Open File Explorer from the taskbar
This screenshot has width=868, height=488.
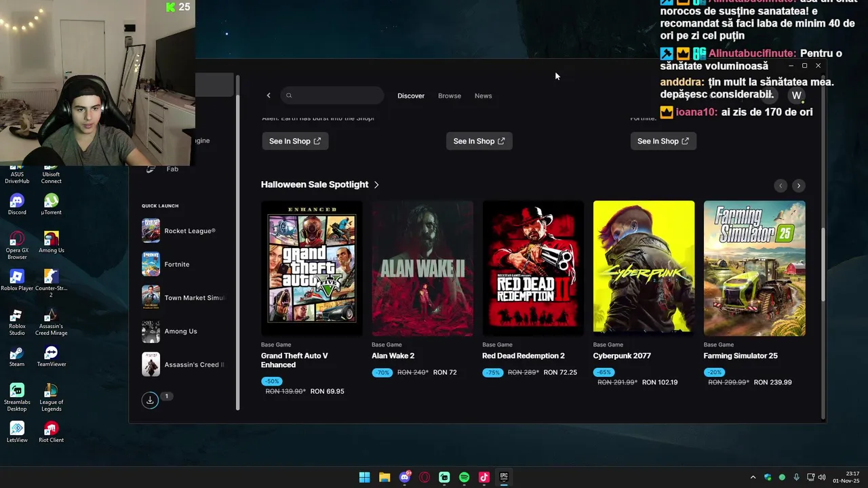[x=384, y=477]
